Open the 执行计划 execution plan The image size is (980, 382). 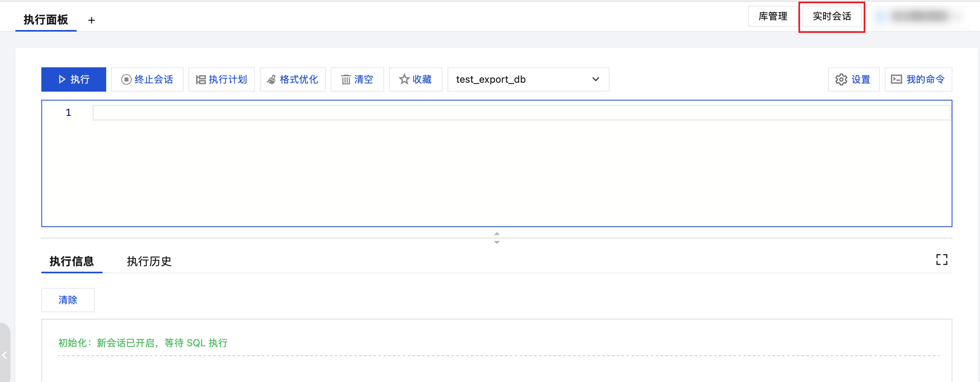221,79
